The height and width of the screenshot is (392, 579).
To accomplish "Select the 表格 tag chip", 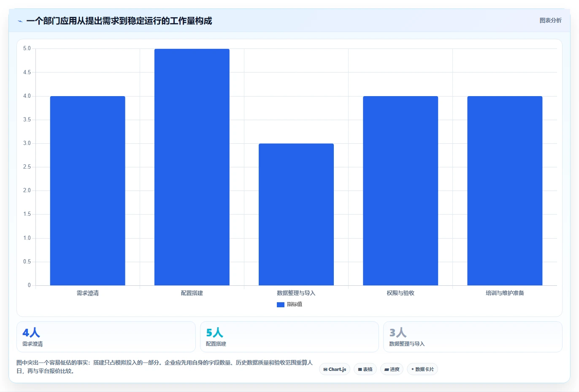I will 365,369.
